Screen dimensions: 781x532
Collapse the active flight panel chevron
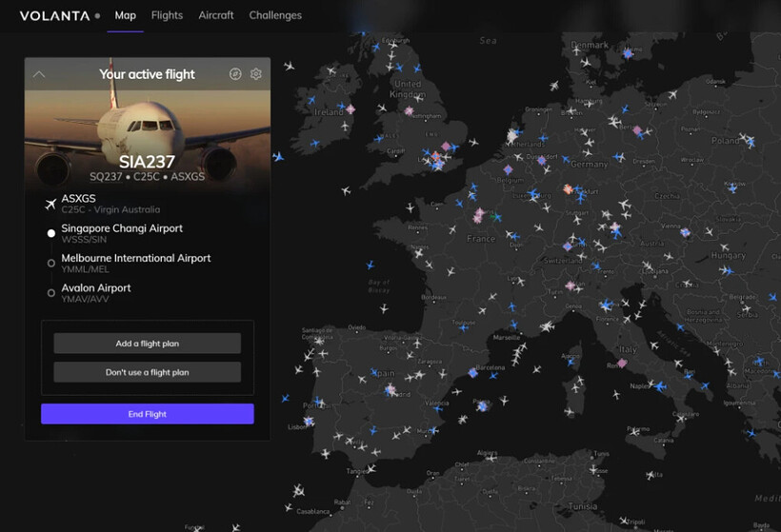coord(39,74)
